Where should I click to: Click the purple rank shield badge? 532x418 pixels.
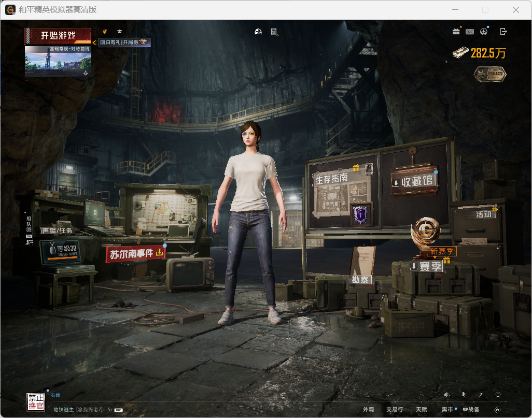tap(361, 214)
